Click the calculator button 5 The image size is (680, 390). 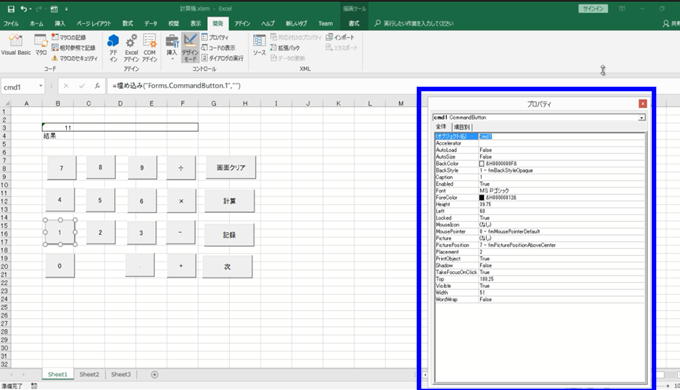point(100,200)
